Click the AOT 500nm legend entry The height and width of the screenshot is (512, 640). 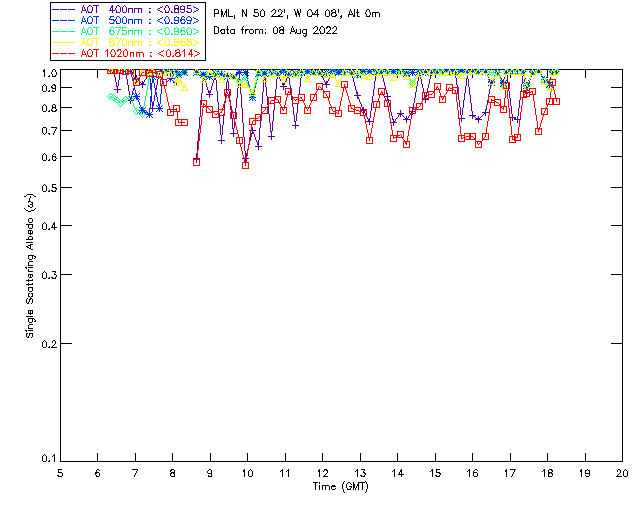pyautogui.click(x=128, y=20)
